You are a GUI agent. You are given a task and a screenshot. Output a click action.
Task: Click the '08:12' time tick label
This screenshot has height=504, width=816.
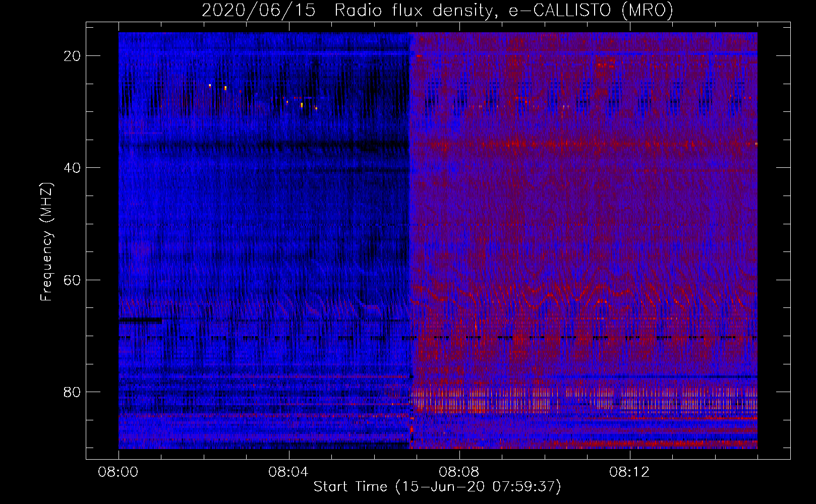point(629,472)
